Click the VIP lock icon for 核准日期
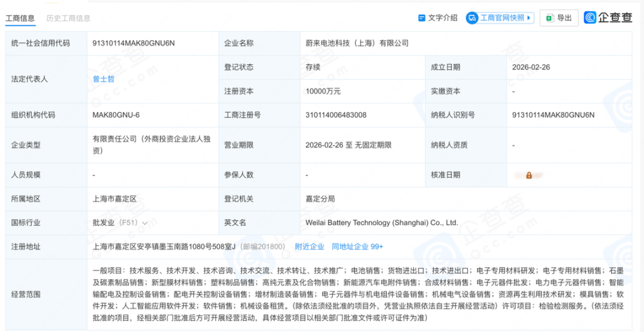644x332 pixels. 529,175
